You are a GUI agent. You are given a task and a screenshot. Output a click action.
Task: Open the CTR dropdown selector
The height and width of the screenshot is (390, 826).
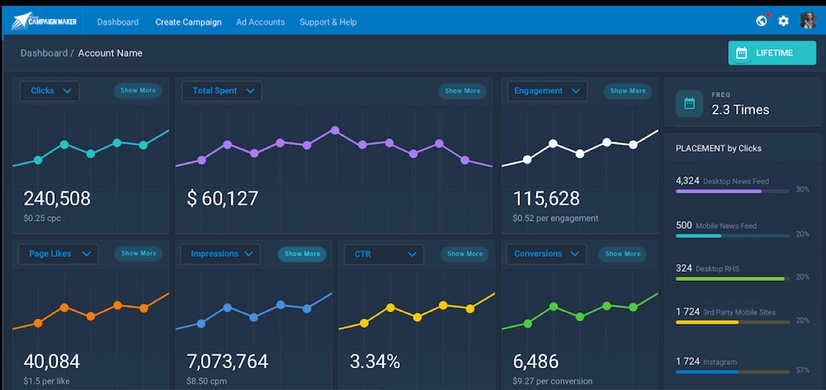click(384, 254)
